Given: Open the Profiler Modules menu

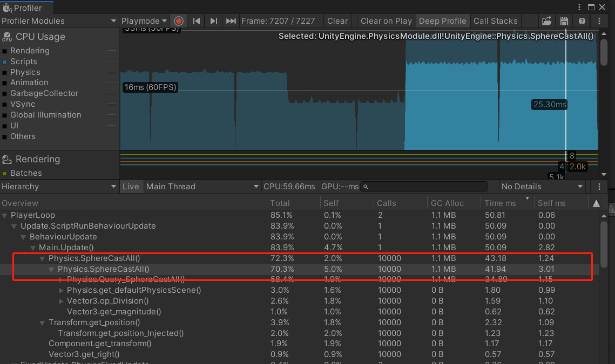Looking at the screenshot, I should [58, 21].
